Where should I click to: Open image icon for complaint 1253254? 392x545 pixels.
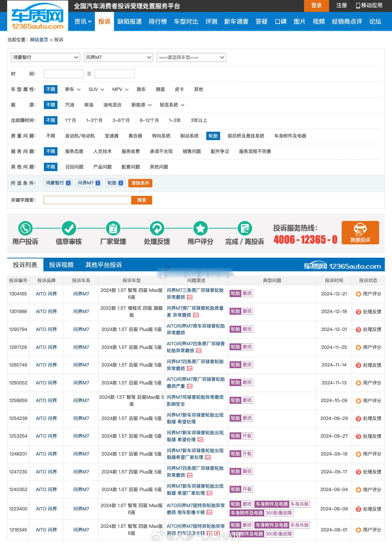(x=201, y=440)
